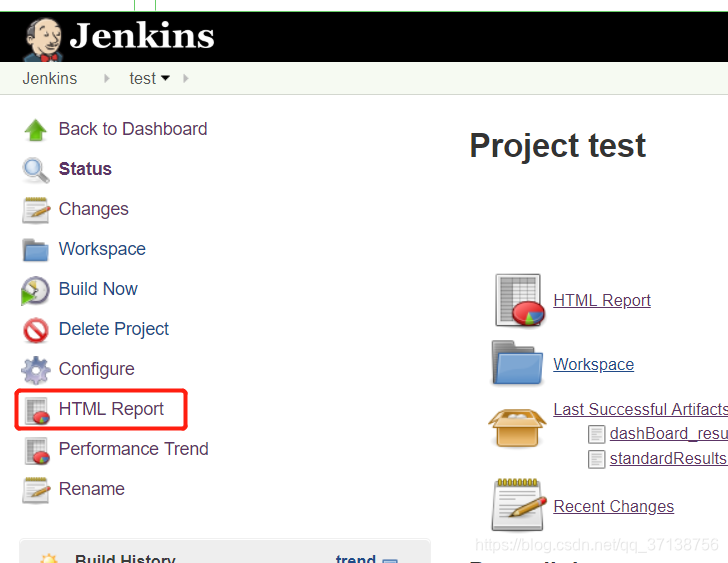This screenshot has height=563, width=728.
Task: Click the Configure gear icon
Action: [x=35, y=370]
